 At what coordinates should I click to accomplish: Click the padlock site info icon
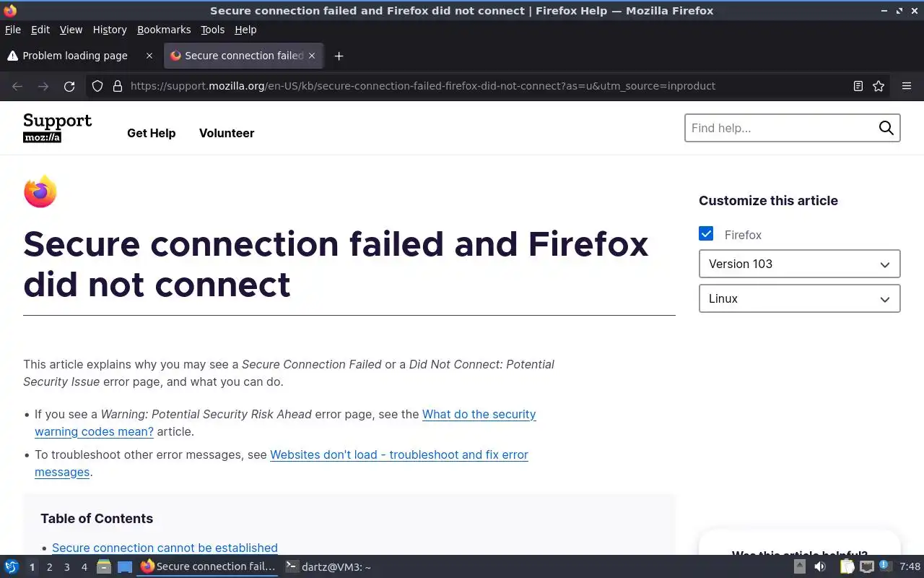[x=118, y=86]
